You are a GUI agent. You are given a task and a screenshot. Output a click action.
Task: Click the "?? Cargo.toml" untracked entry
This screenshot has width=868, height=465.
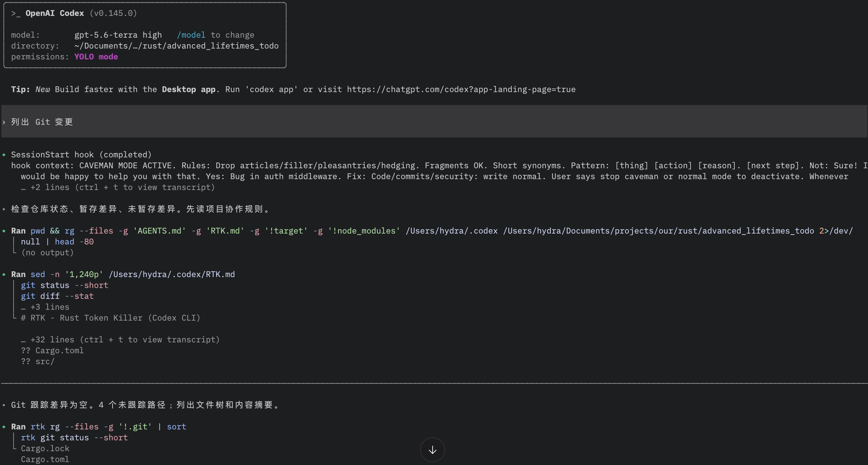(52, 350)
